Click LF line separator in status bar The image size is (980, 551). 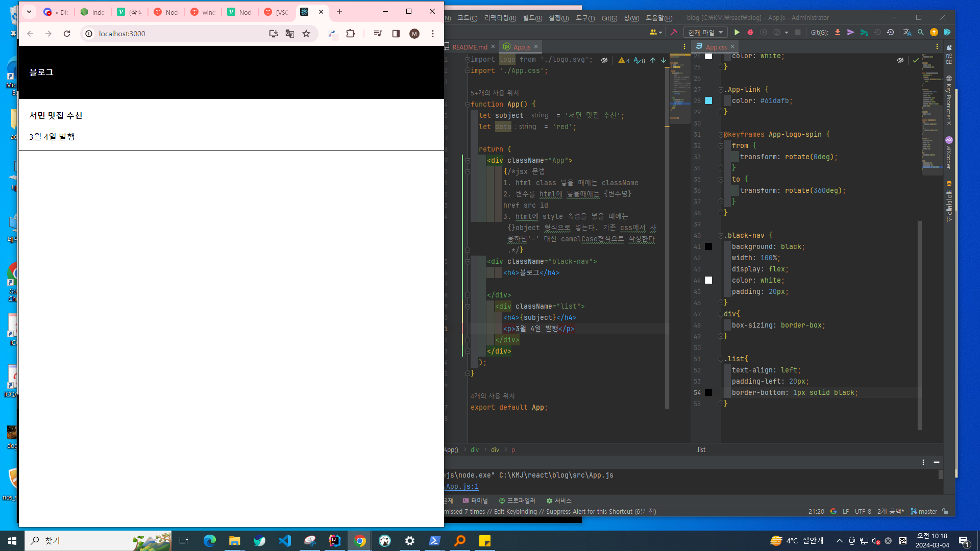click(x=846, y=512)
